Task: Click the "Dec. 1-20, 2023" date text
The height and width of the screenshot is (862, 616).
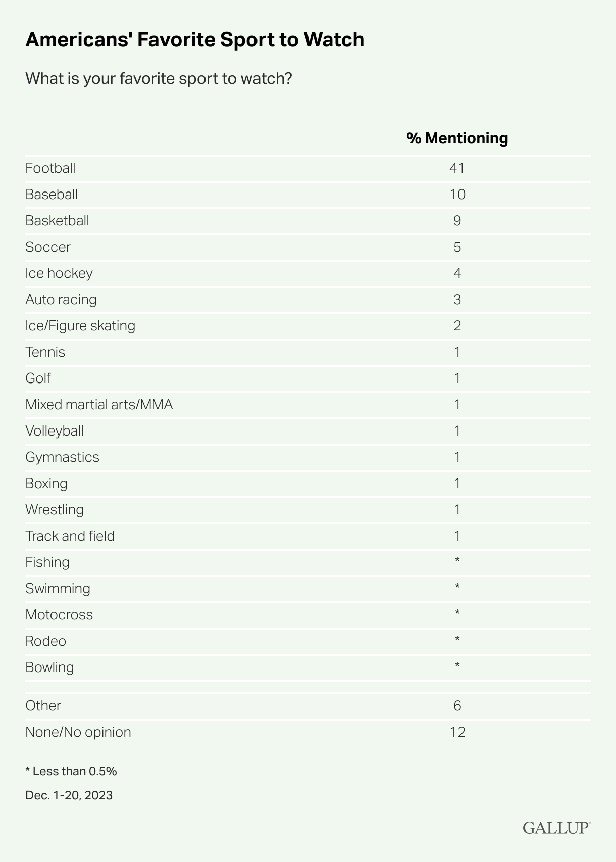Action: point(69,795)
